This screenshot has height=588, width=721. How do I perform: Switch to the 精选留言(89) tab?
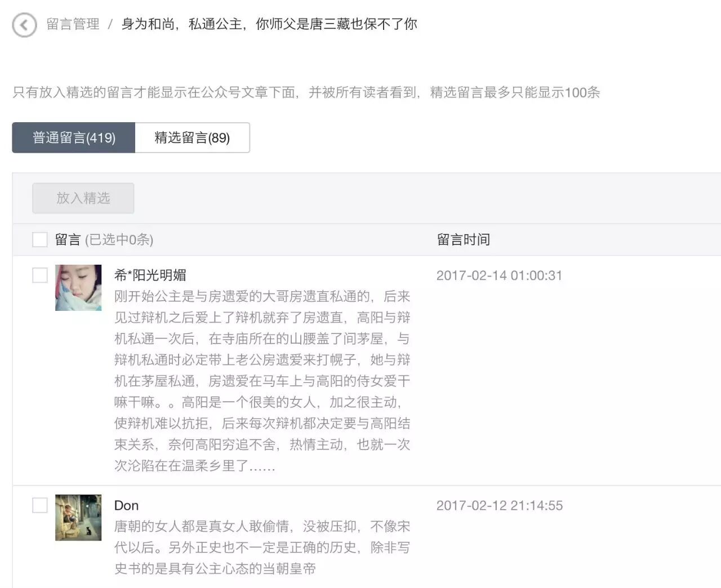(x=192, y=137)
